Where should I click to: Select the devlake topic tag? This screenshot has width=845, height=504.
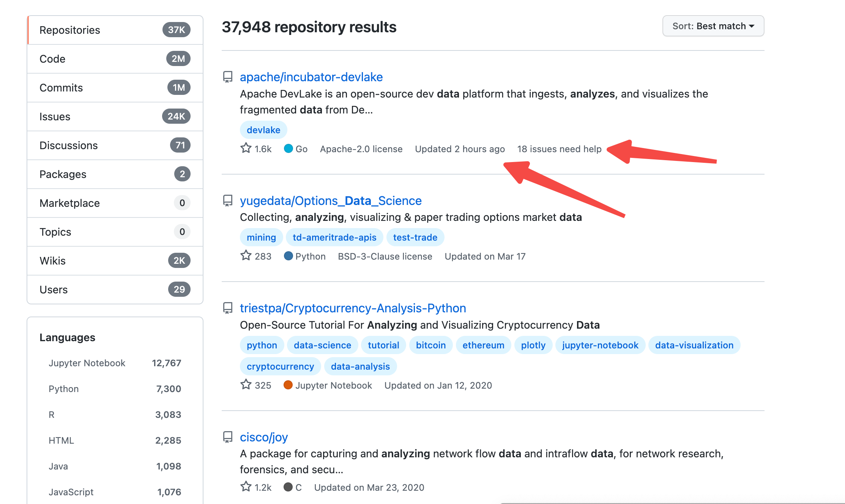click(x=263, y=130)
